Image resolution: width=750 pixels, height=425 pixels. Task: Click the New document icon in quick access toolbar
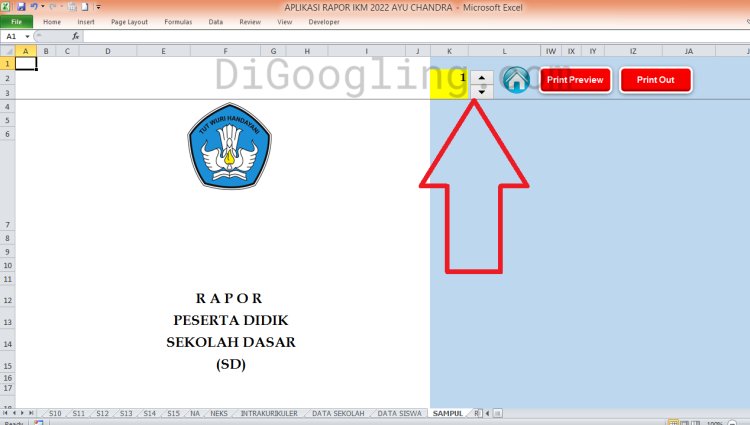85,6
